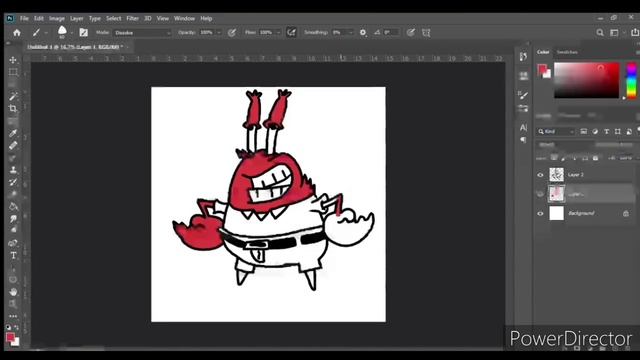Viewport: 640px width, 360px height.
Task: Hide Layer 2 using its eye icon
Action: [540, 175]
